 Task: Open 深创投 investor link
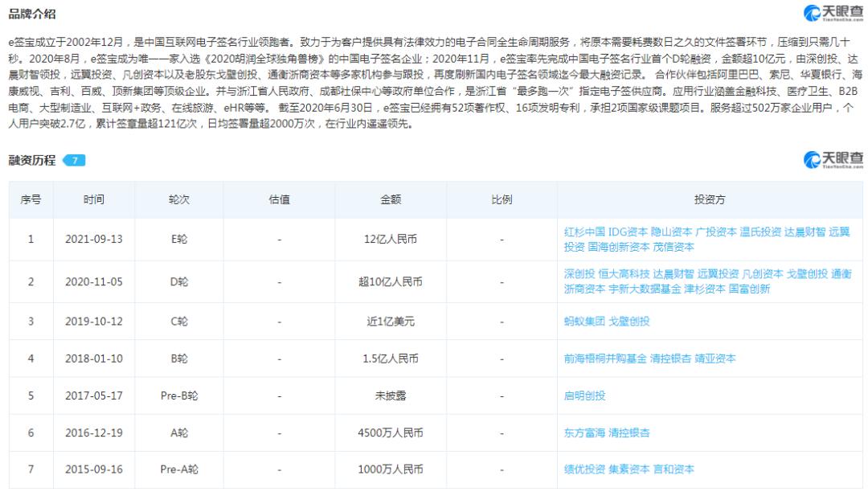pos(579,274)
